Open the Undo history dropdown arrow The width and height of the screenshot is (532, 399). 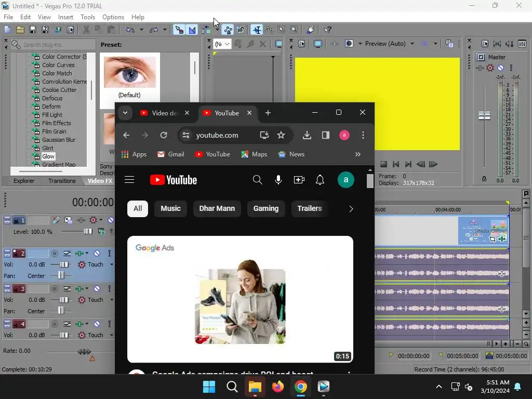tap(141, 30)
